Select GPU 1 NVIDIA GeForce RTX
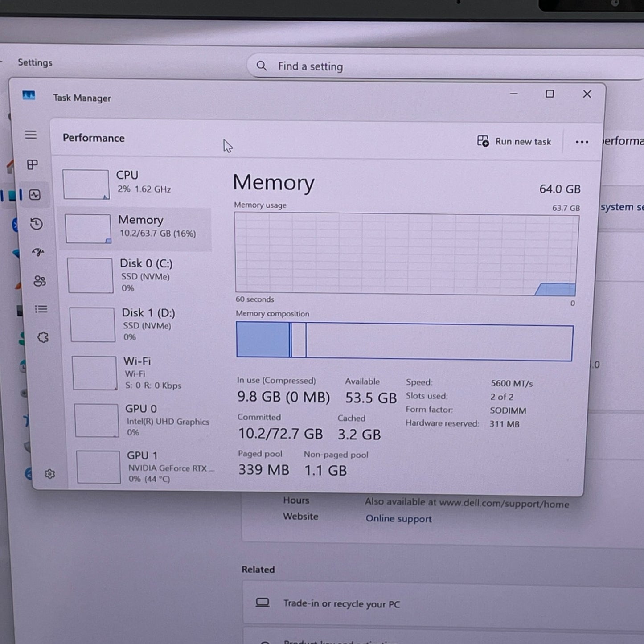 (147, 467)
